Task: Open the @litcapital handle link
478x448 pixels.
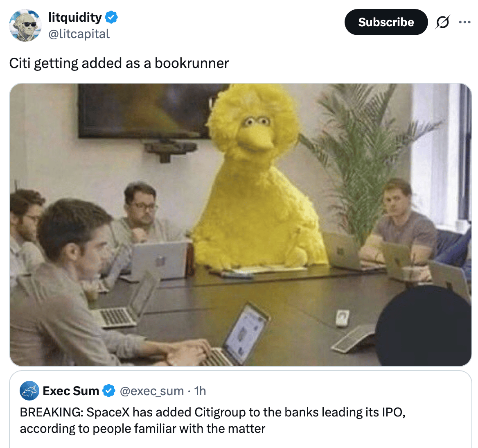Action: coord(79,34)
